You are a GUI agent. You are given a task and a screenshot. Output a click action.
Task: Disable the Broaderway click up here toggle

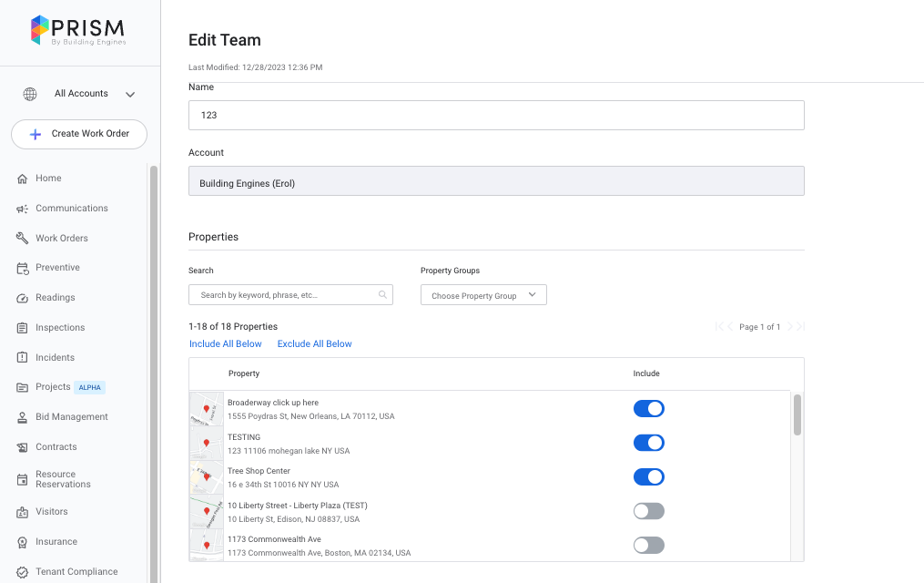point(648,409)
